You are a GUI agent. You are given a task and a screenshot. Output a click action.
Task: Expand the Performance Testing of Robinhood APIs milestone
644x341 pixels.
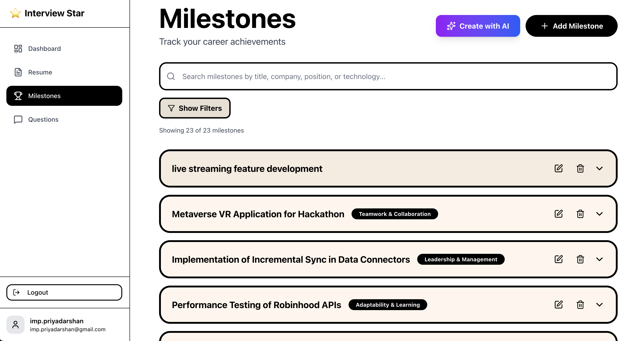[599, 304]
